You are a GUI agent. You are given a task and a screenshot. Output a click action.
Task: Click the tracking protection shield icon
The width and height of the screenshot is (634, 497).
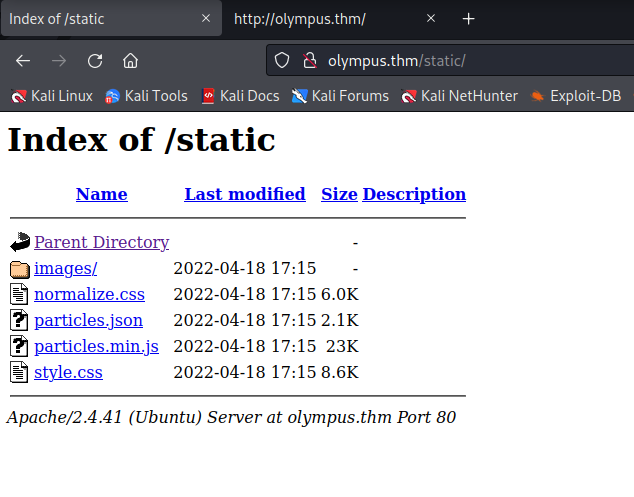coord(282,61)
